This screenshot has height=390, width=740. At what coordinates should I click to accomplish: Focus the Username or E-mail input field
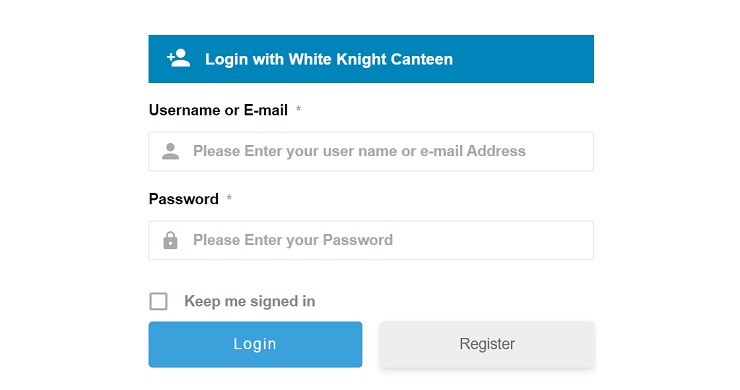point(371,152)
